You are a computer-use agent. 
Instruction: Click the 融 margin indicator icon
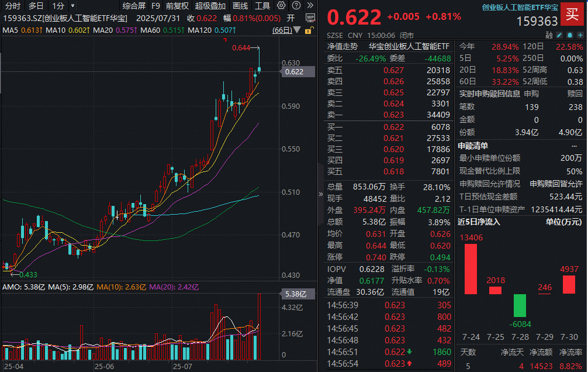[x=549, y=35]
